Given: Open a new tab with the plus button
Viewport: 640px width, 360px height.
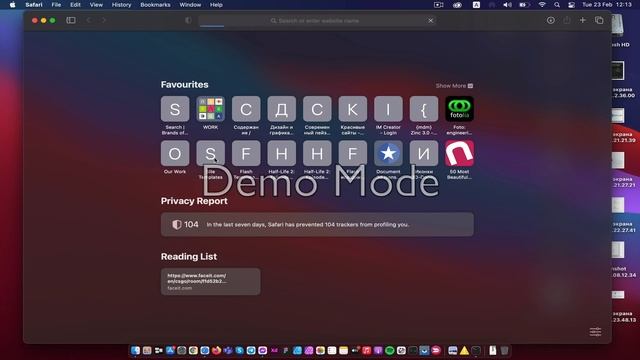Looking at the screenshot, I should click(582, 20).
